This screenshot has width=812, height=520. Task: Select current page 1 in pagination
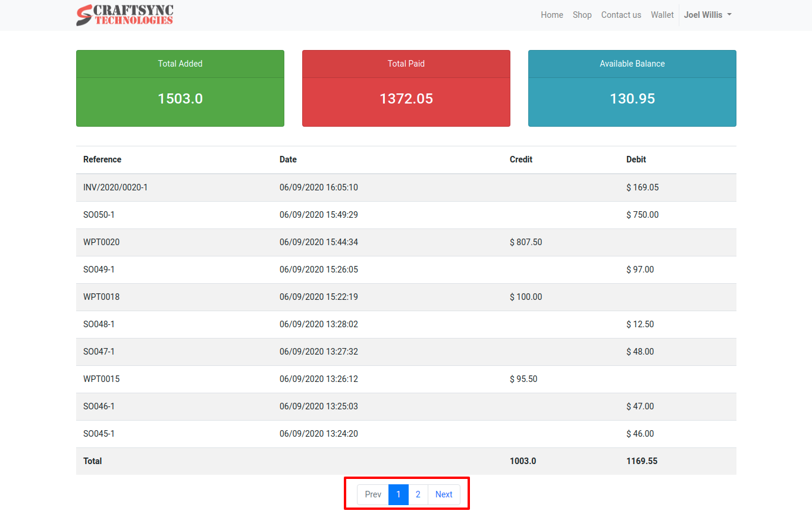(x=399, y=494)
